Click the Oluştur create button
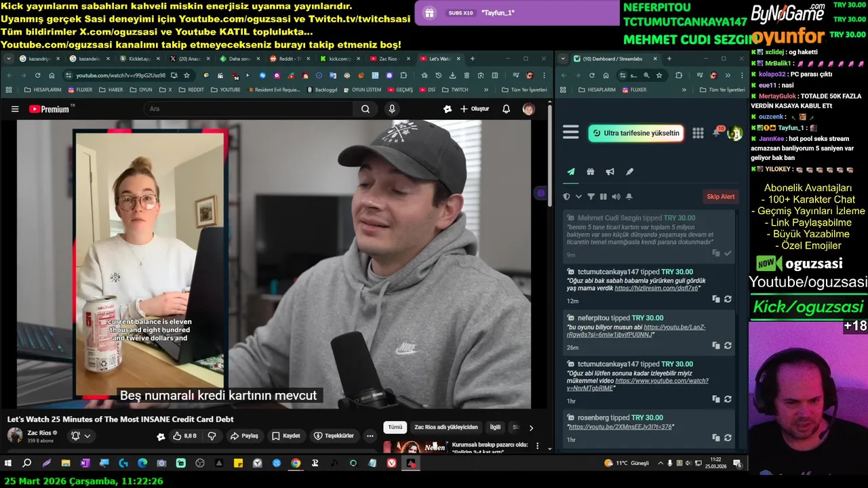Image resolution: width=868 pixels, height=488 pixels. coord(474,109)
